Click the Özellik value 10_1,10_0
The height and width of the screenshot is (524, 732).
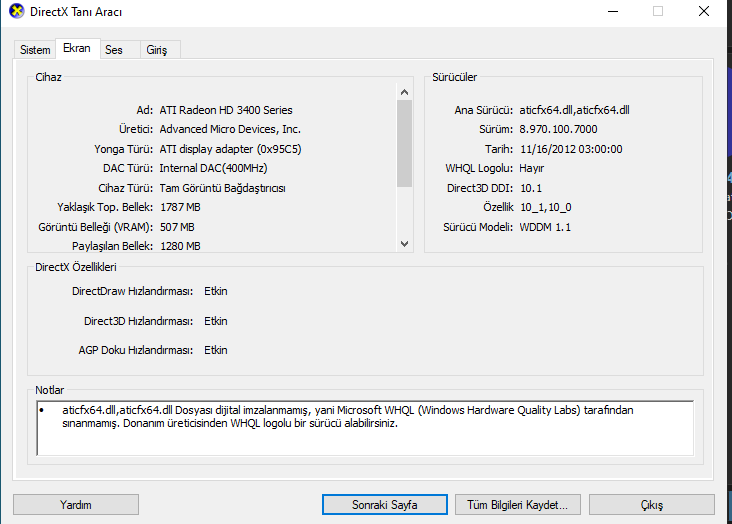(x=546, y=207)
